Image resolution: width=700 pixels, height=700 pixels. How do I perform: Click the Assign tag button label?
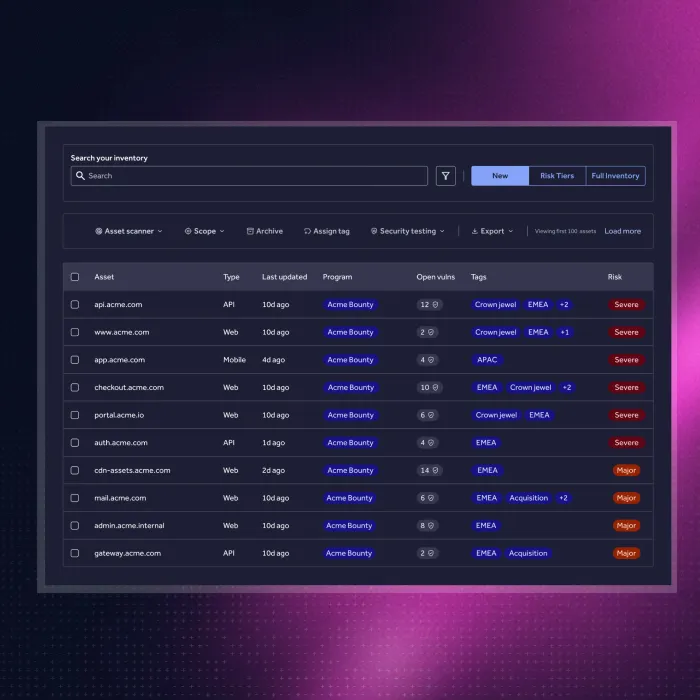pyautogui.click(x=331, y=231)
